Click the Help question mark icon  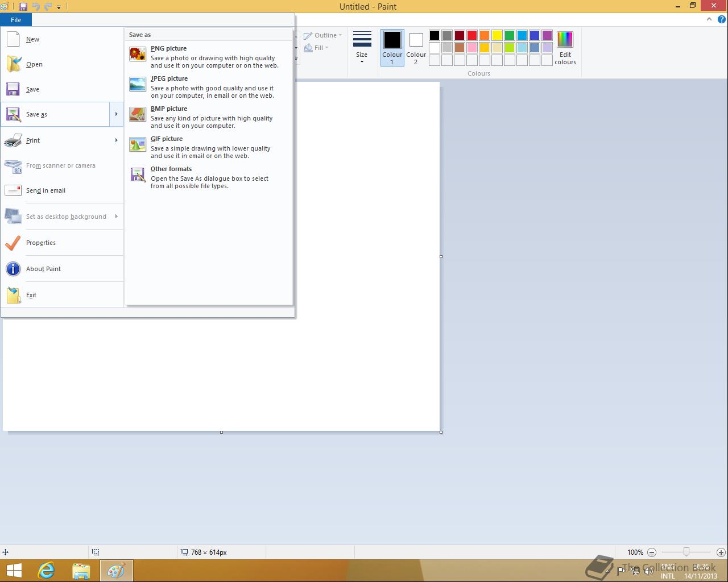coord(721,19)
